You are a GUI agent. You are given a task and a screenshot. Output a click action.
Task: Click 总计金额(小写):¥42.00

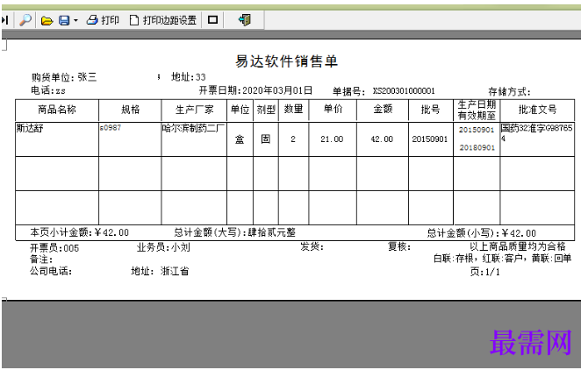(x=482, y=233)
